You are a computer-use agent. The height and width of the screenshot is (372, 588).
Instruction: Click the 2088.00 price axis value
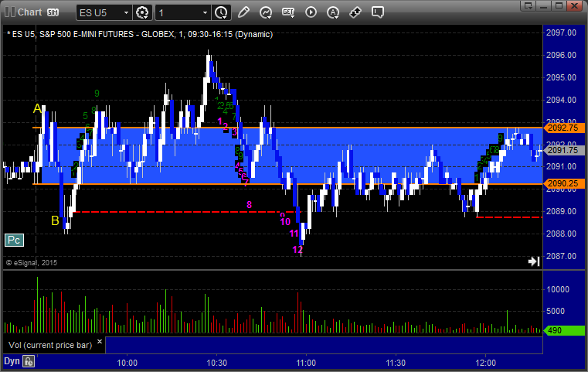tap(561, 234)
